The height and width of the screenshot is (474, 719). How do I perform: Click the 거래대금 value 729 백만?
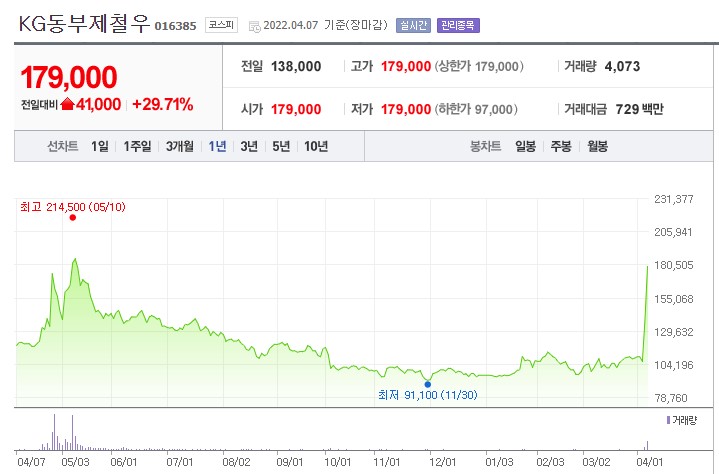639,109
